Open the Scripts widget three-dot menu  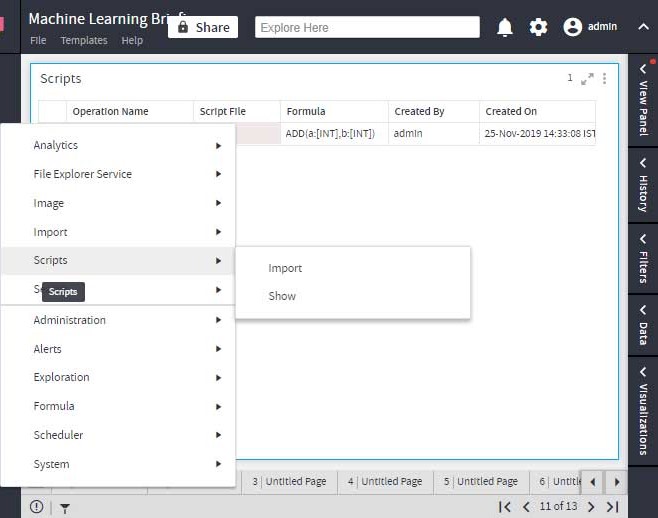(604, 78)
